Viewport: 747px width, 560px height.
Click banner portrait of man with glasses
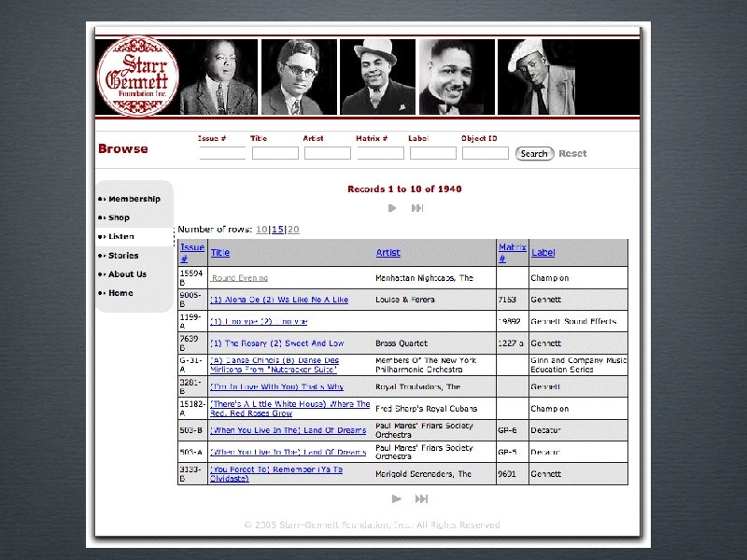coord(299,77)
